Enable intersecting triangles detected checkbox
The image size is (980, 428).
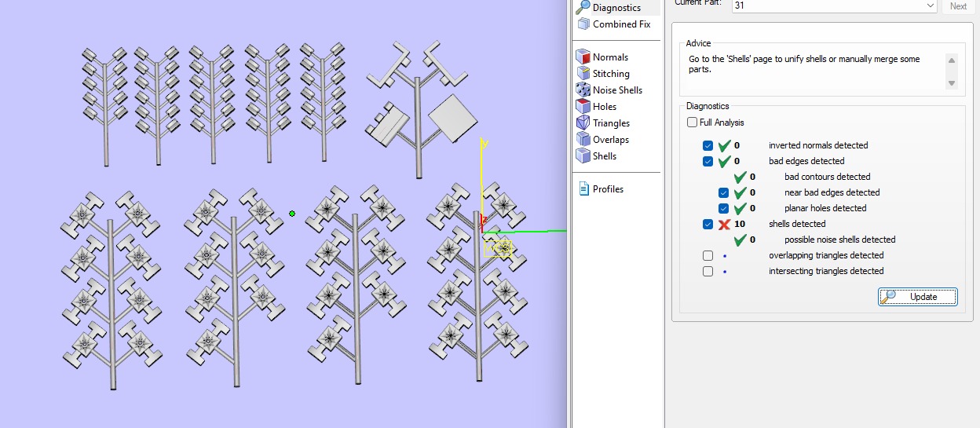(708, 271)
